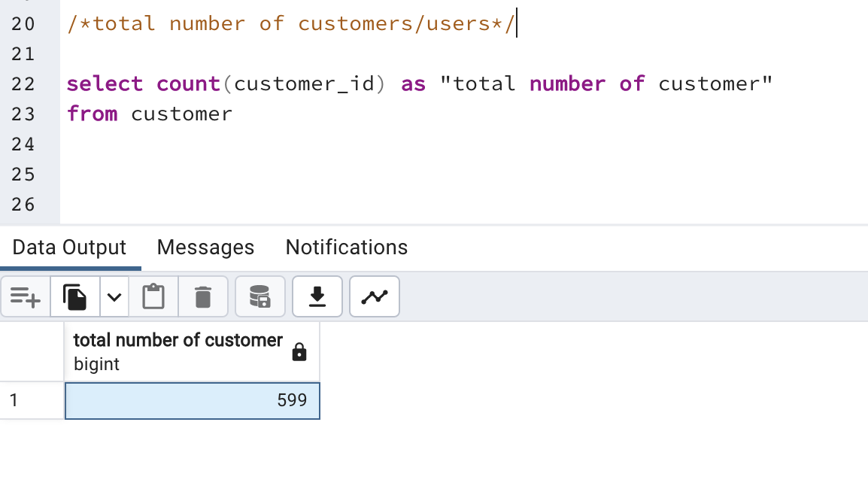Open the Messages tab

(x=205, y=247)
